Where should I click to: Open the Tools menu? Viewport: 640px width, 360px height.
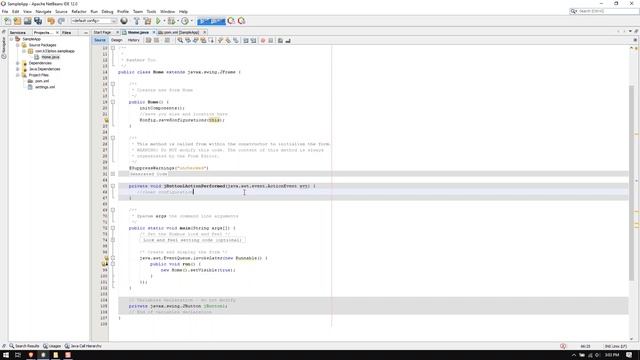pyautogui.click(x=151, y=11)
